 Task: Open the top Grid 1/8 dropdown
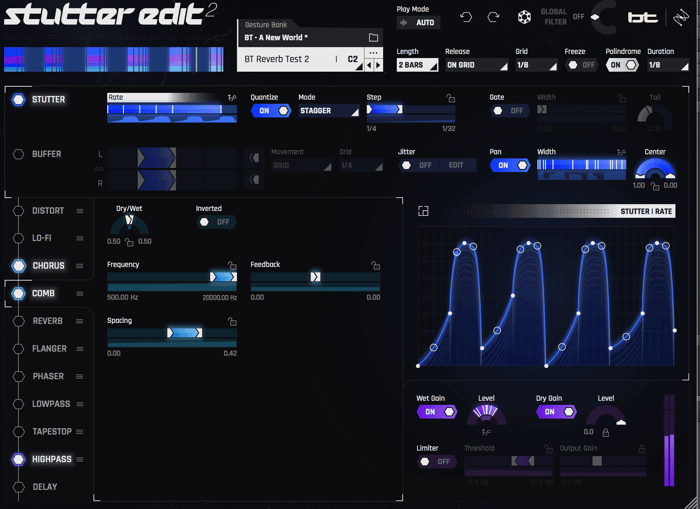click(x=537, y=65)
